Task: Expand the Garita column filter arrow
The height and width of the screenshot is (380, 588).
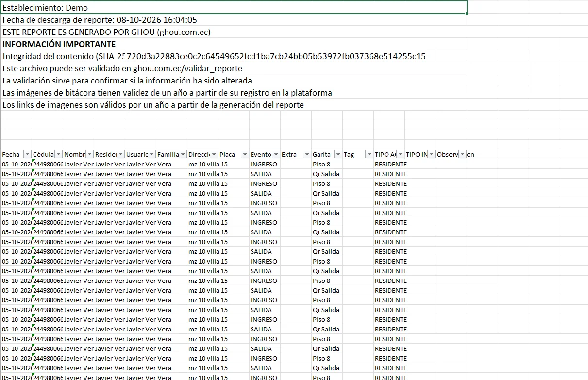Action: 338,154
